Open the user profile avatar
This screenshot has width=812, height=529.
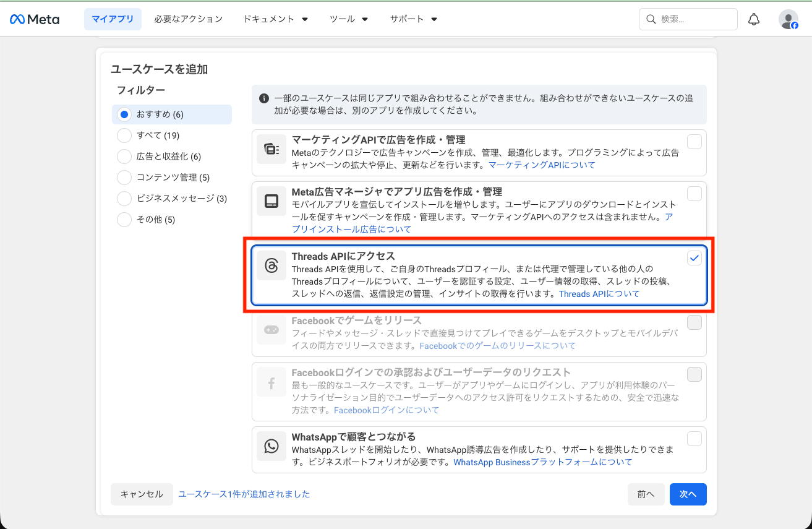(x=788, y=19)
